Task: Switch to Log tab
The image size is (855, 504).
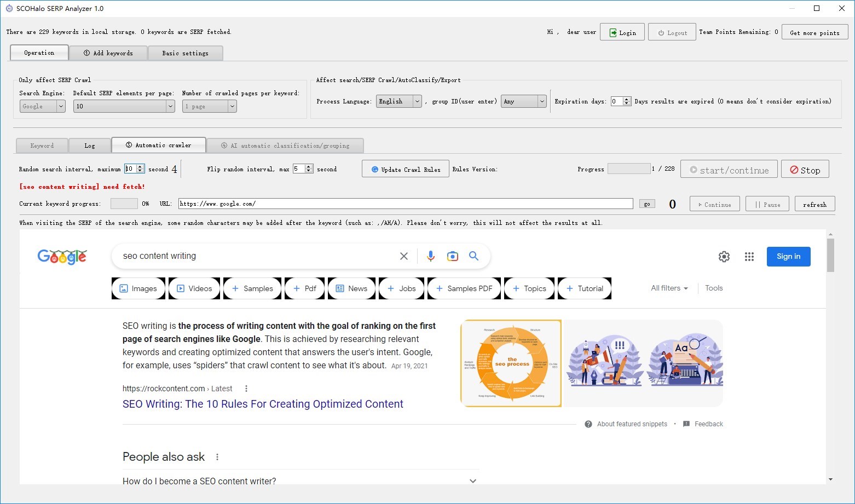Action: [90, 146]
